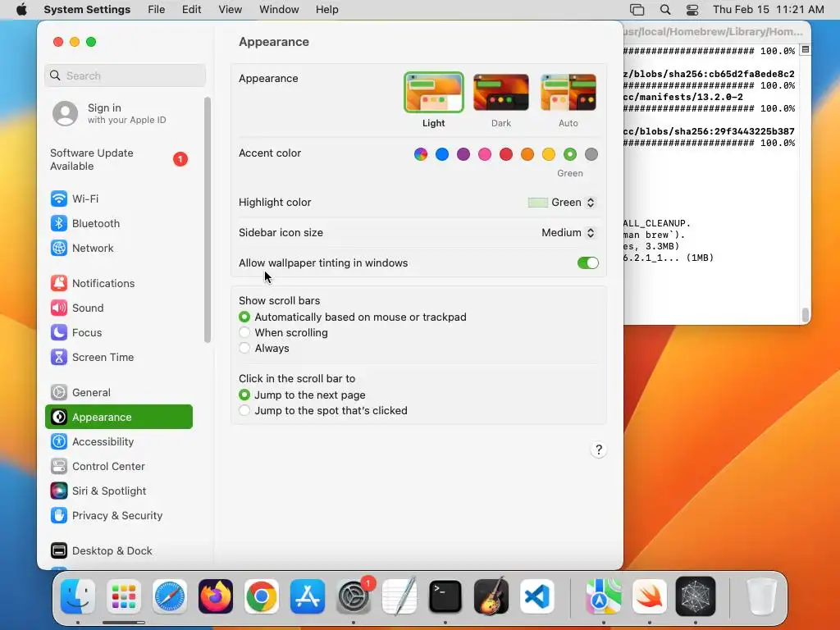Screen dimensions: 840x630
Task: Pick pink accent color
Action: 485,155
